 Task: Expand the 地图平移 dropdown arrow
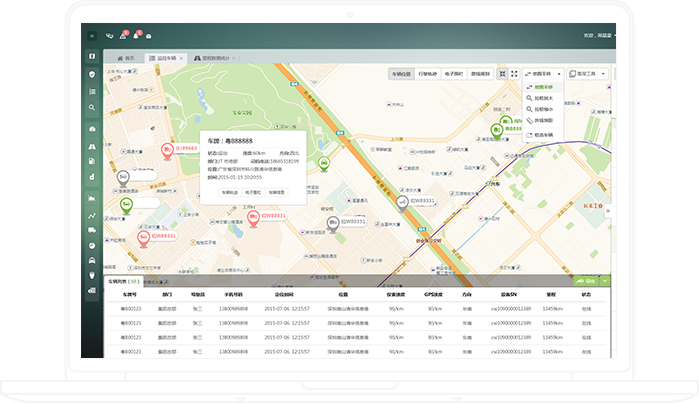click(x=557, y=74)
